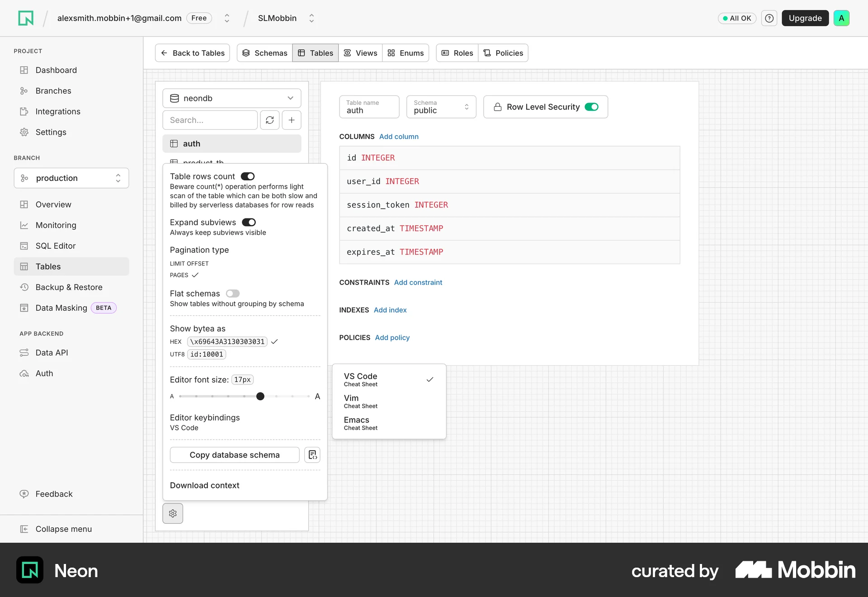Choose Vim keybindings option
Screen dimensions: 868x597
[389, 402]
